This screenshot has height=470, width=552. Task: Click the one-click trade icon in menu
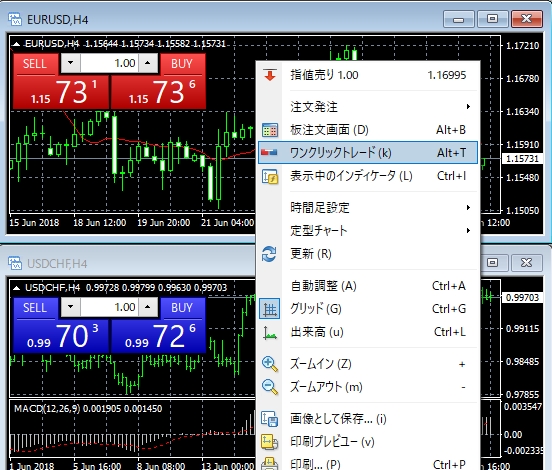[269, 152]
